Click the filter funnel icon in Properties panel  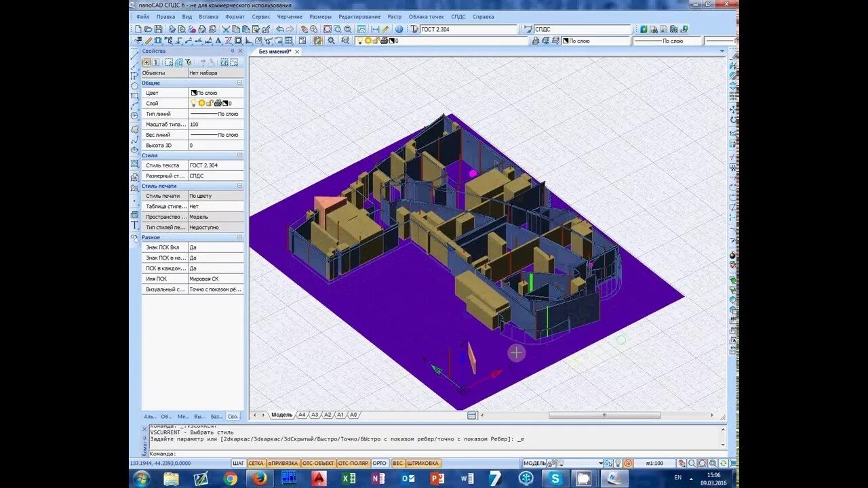(x=188, y=62)
